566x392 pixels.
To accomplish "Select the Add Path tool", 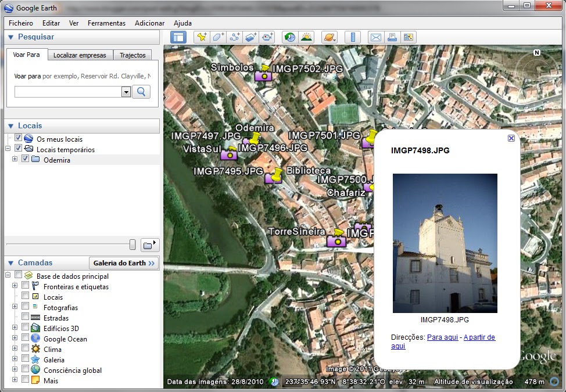I will point(234,37).
